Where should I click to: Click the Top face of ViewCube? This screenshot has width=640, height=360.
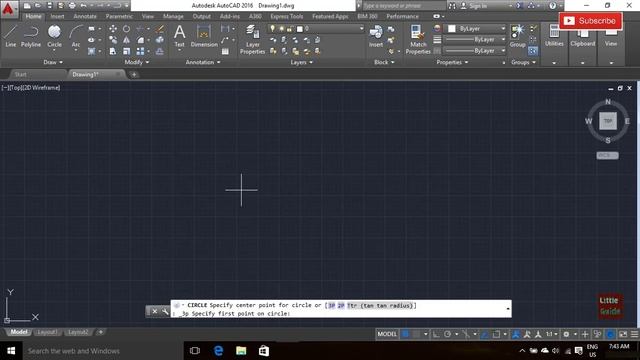point(608,121)
